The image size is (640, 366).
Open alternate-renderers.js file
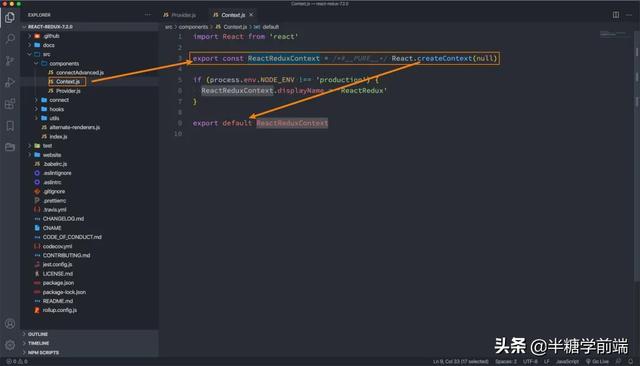pyautogui.click(x=89, y=127)
